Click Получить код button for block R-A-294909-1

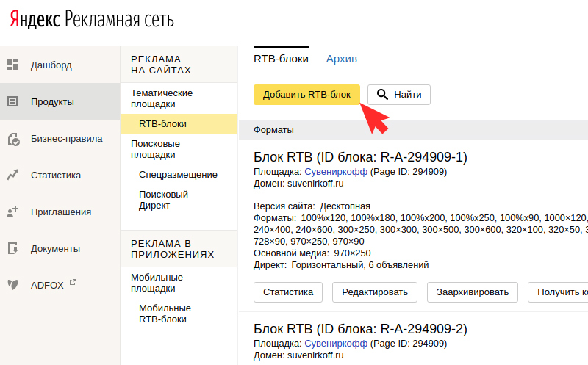(x=558, y=292)
